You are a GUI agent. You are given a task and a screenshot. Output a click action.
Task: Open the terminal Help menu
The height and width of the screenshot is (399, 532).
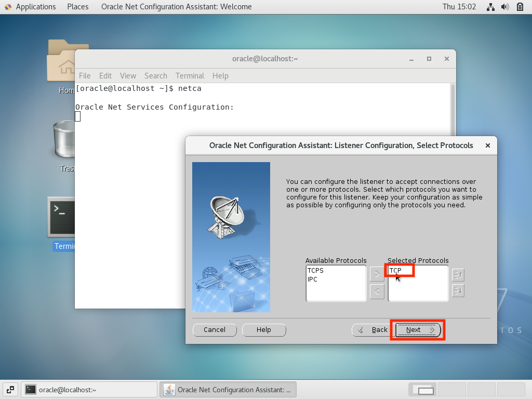pos(220,76)
